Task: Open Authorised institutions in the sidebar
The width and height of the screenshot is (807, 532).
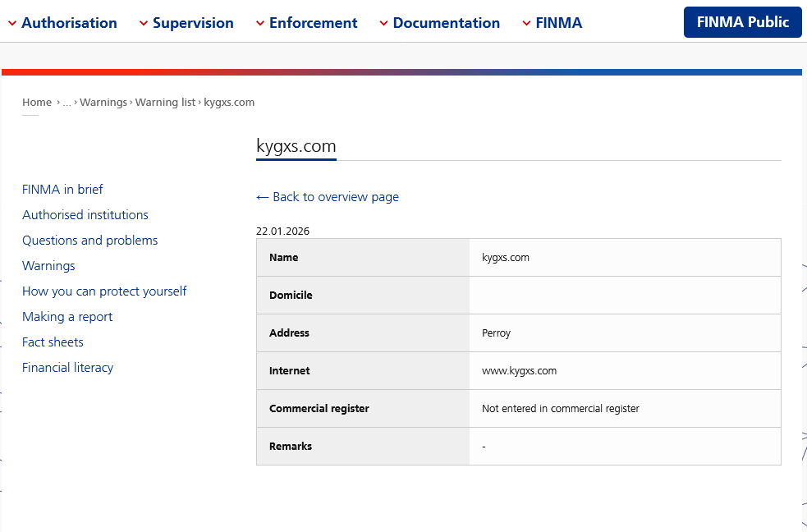Action: pos(85,215)
